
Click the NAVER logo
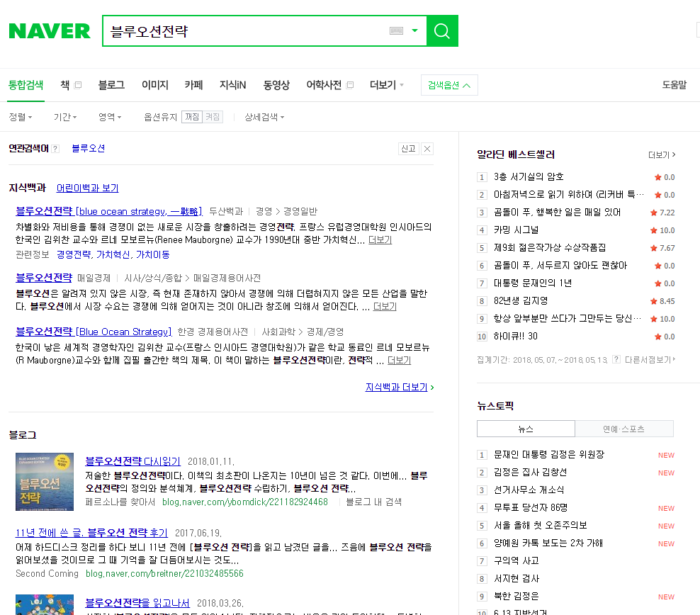pyautogui.click(x=49, y=30)
